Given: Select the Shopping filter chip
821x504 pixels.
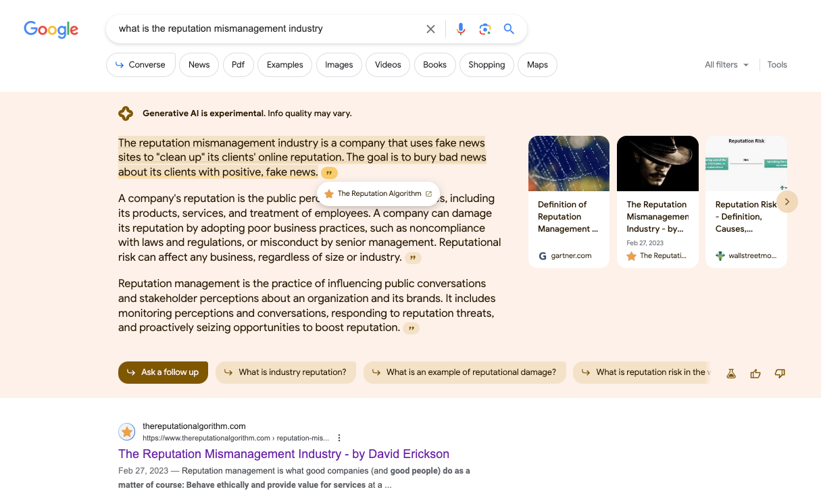Looking at the screenshot, I should point(487,65).
